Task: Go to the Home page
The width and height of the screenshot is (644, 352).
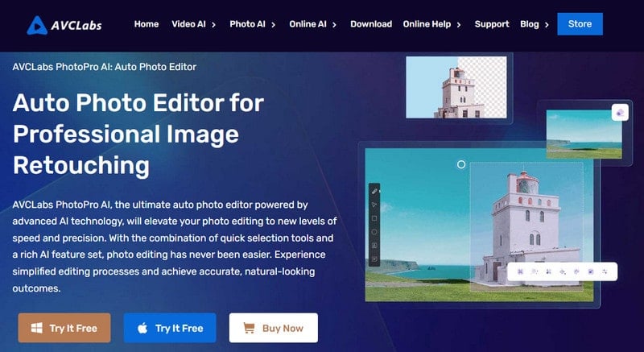Action: [x=147, y=24]
